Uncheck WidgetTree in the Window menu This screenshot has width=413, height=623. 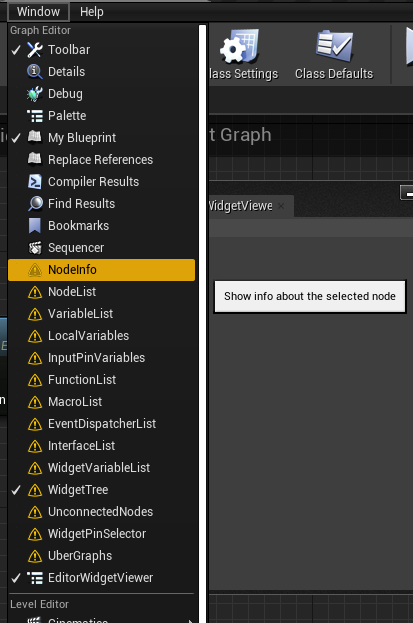[101, 490]
